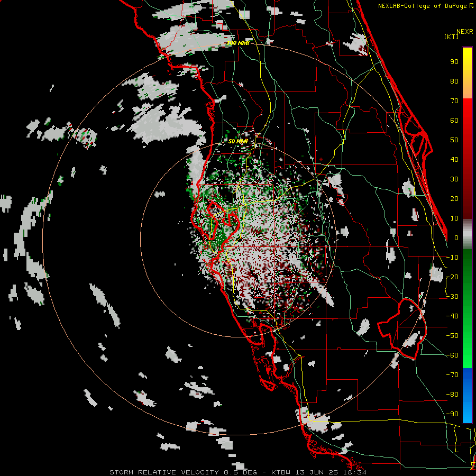Click the -70 value on velocity scale

pyautogui.click(x=452, y=375)
